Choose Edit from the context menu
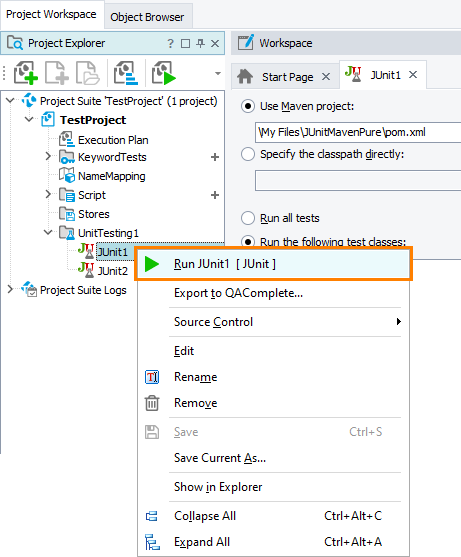Screen dimensions: 461x557 pos(273,351)
